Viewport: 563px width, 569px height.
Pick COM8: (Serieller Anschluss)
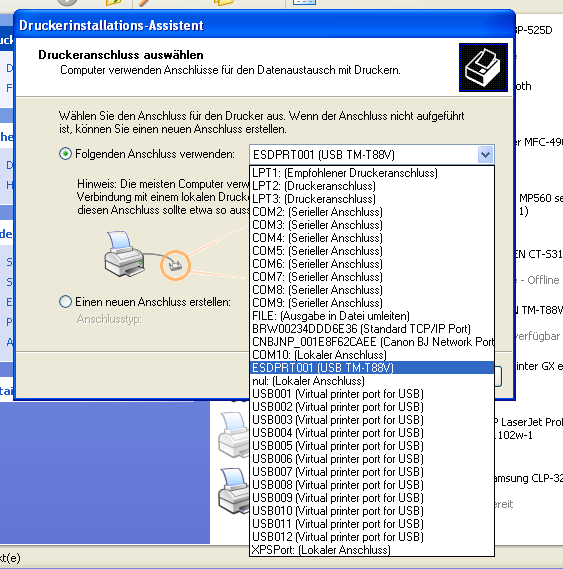tap(372, 290)
